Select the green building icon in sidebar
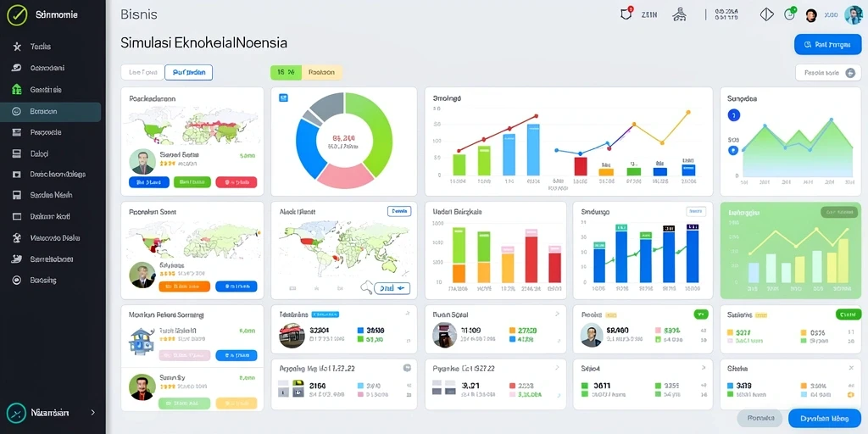The height and width of the screenshot is (434, 868). [17, 89]
